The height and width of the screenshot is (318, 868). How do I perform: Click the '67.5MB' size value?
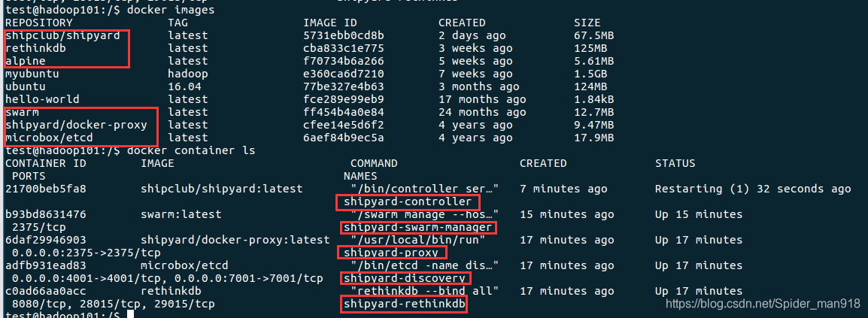tap(594, 35)
